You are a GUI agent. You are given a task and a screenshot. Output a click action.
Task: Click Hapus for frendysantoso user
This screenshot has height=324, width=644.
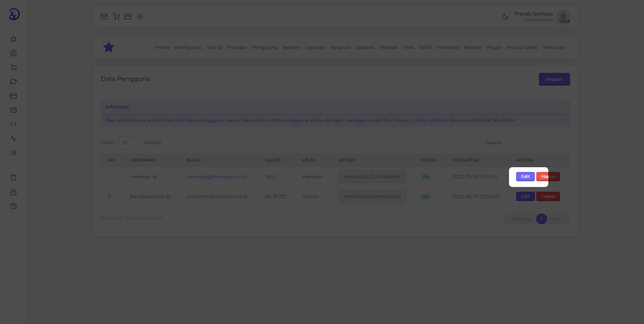pos(548,196)
